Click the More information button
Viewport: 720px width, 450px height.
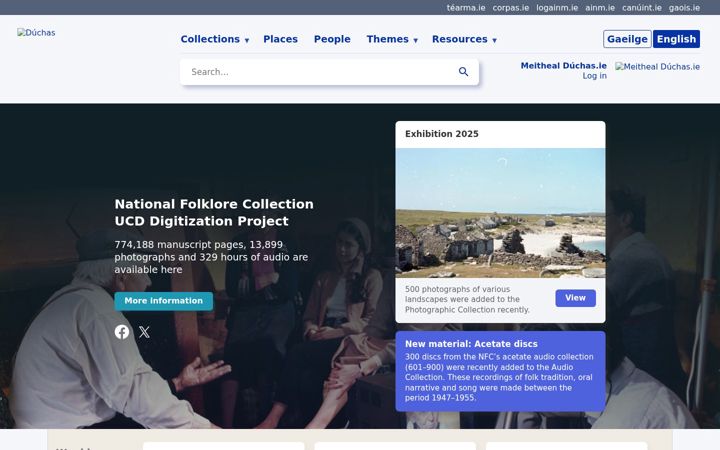click(163, 301)
